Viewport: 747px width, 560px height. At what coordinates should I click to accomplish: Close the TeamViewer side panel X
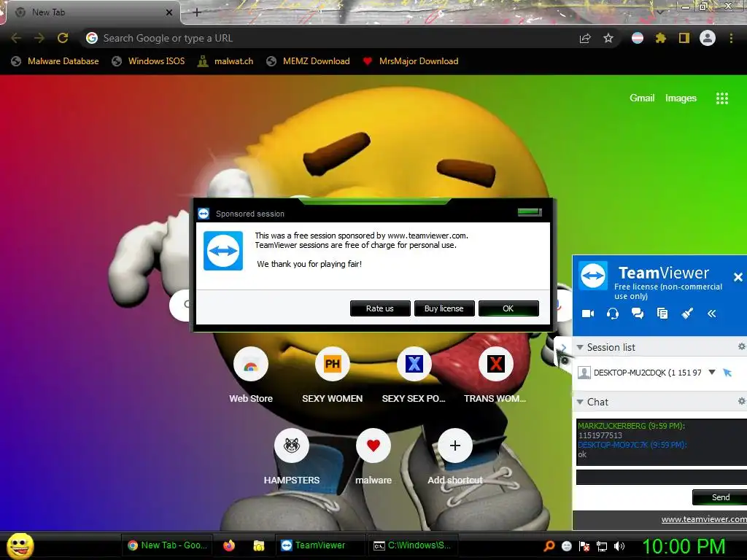click(x=738, y=276)
